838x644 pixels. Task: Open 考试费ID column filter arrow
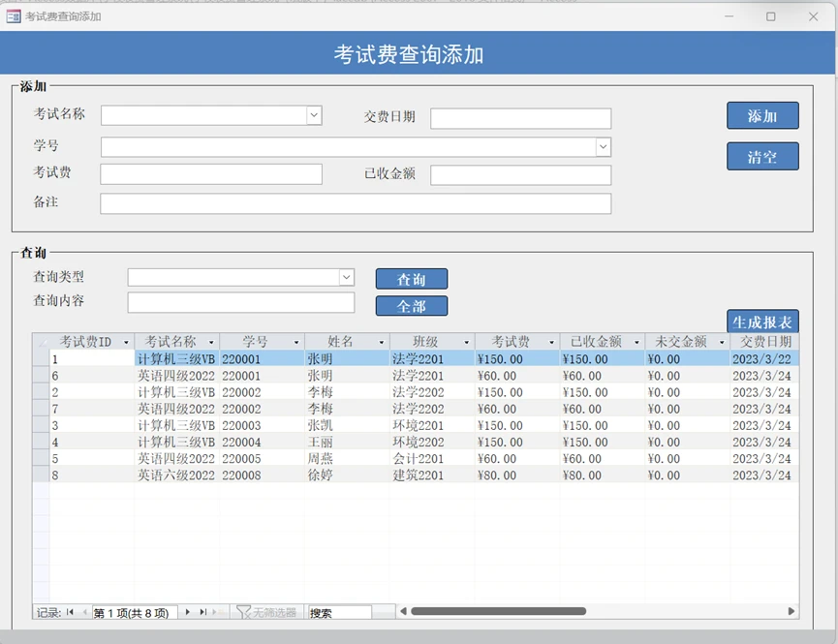[126, 342]
